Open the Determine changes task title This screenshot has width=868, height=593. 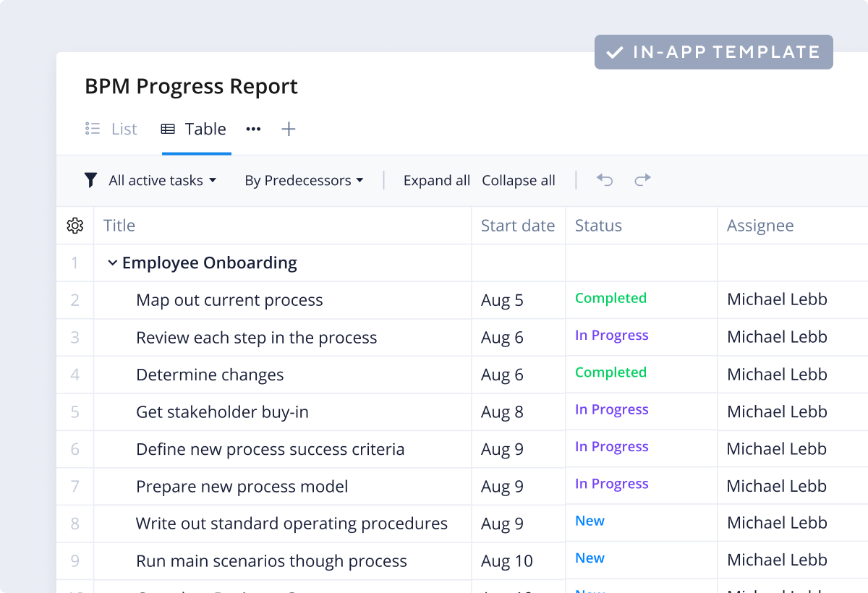tap(210, 375)
